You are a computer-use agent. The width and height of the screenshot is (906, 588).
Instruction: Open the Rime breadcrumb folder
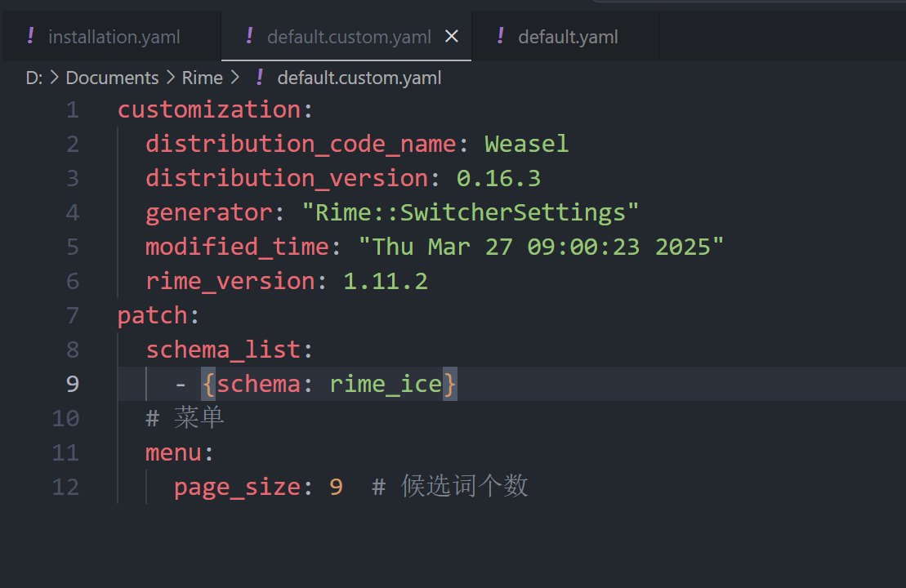tap(203, 78)
